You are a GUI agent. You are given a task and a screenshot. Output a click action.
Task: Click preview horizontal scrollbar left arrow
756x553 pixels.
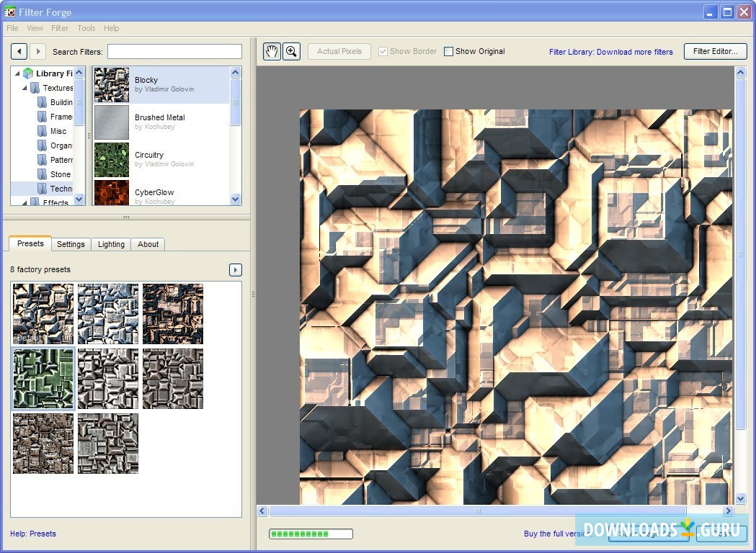262,511
